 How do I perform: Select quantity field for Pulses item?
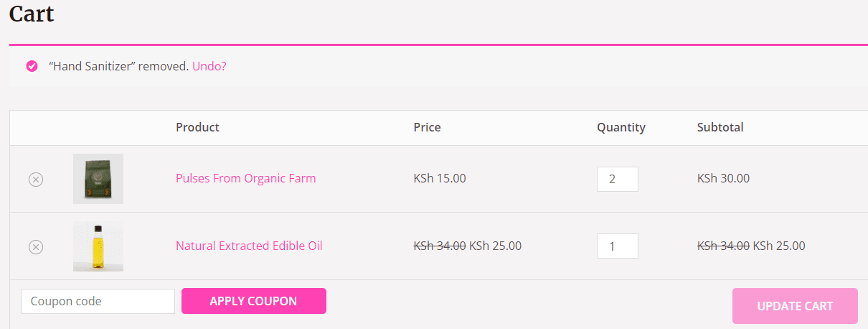coord(618,179)
